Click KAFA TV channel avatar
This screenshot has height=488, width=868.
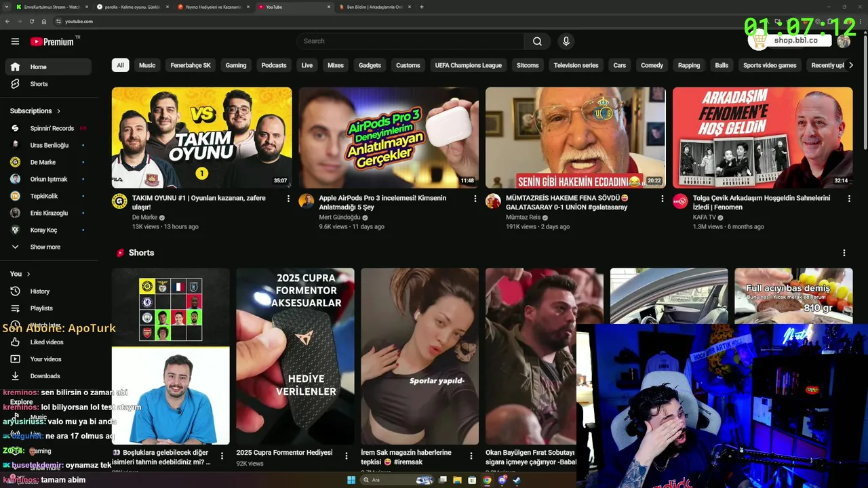coord(680,201)
